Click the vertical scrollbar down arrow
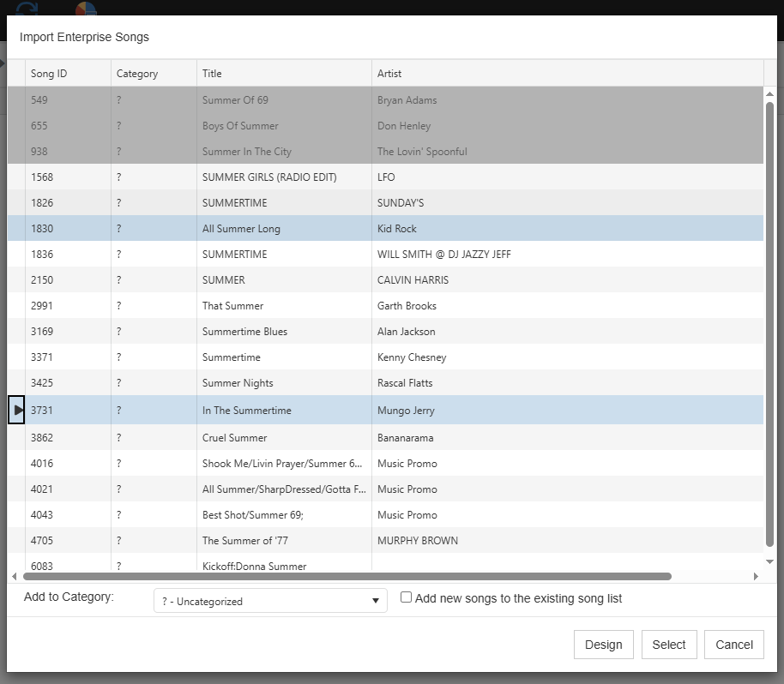784x684 pixels. pyautogui.click(x=769, y=561)
